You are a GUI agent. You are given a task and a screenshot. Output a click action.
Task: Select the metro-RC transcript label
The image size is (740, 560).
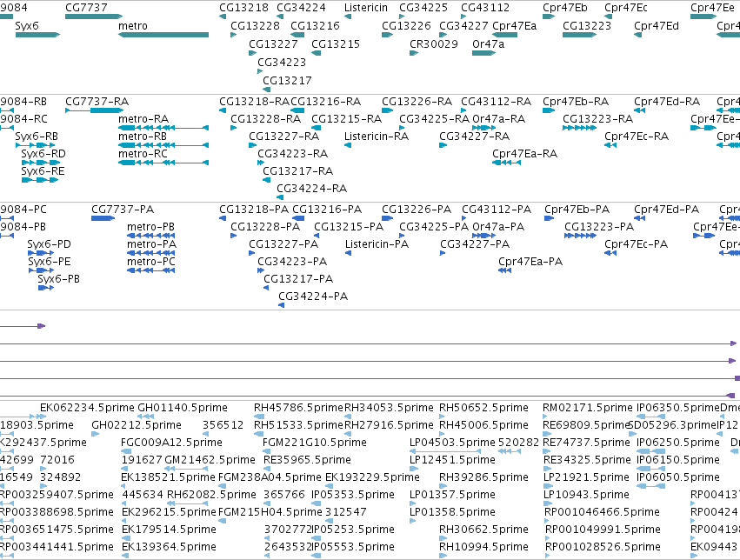coord(143,154)
